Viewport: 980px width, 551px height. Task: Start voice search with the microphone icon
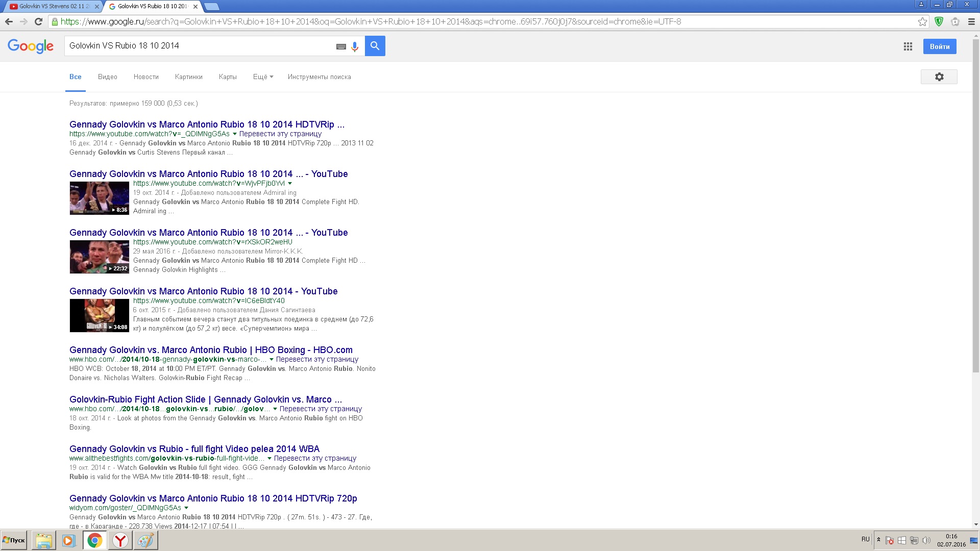click(x=355, y=46)
